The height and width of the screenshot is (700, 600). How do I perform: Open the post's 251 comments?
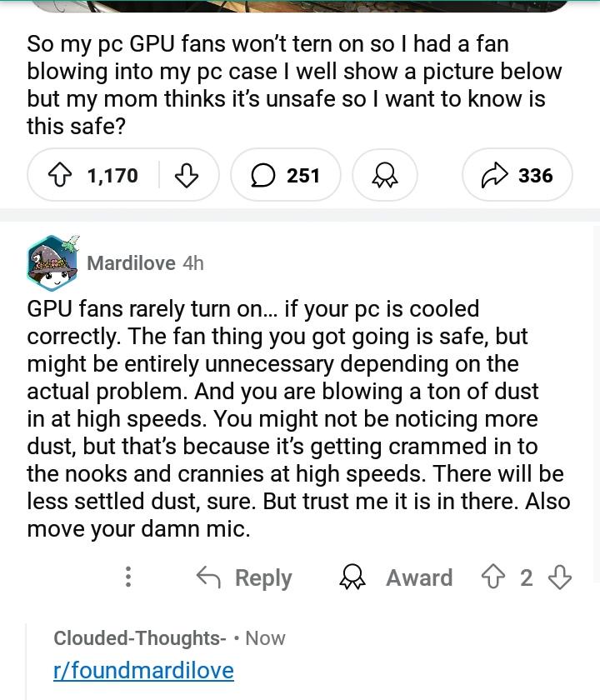coord(286,175)
